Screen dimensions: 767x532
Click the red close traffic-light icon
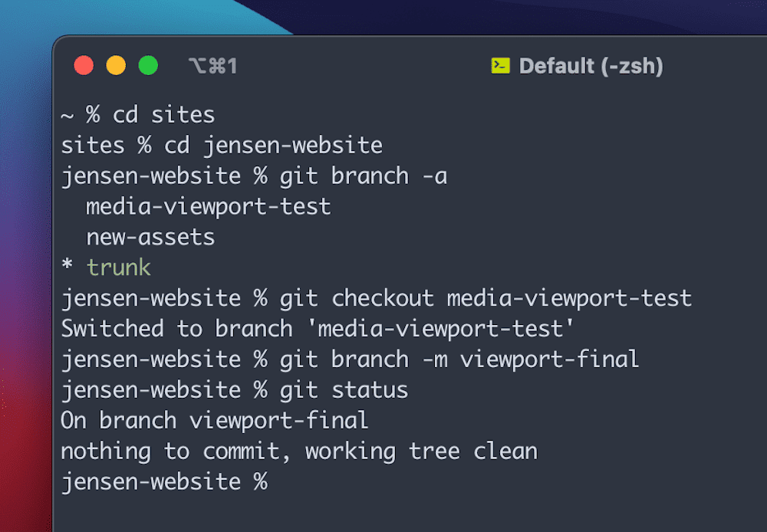pos(84,65)
